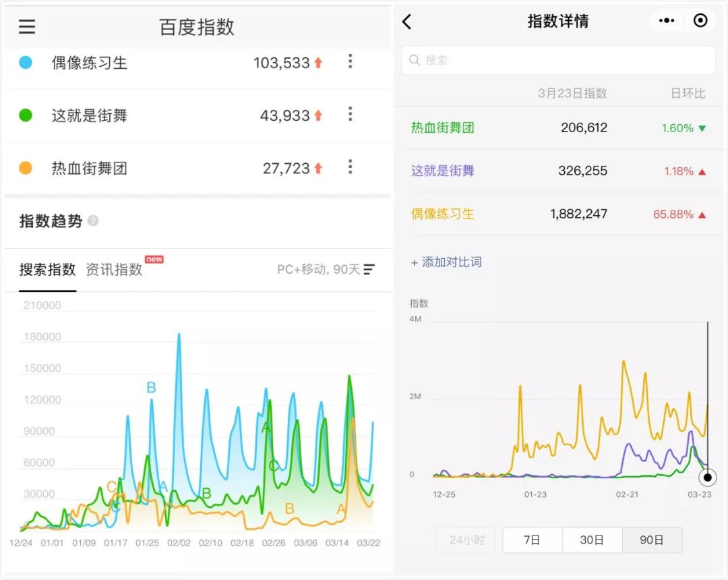This screenshot has width=728, height=580.
Task: Click 添加对比词 link
Action: point(446,262)
